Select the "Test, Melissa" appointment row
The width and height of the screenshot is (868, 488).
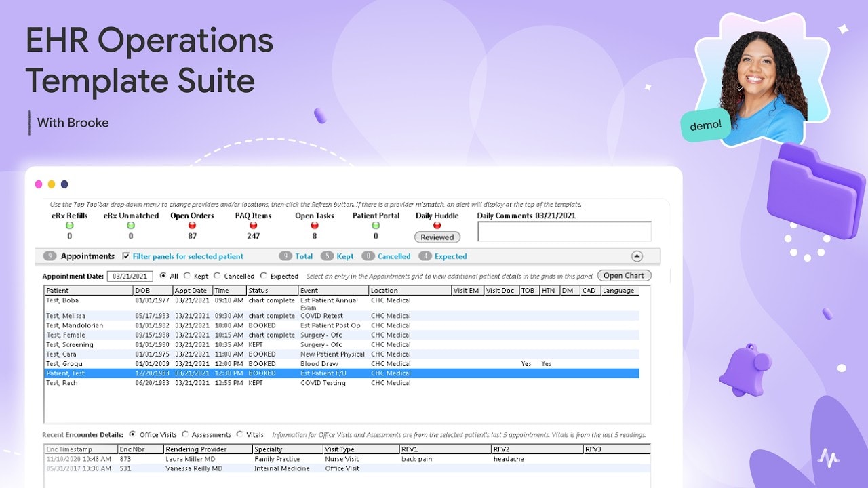click(342, 316)
